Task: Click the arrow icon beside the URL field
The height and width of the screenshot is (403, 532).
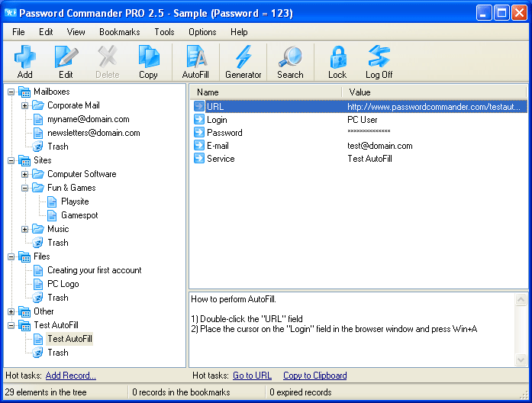Action: 199,106
